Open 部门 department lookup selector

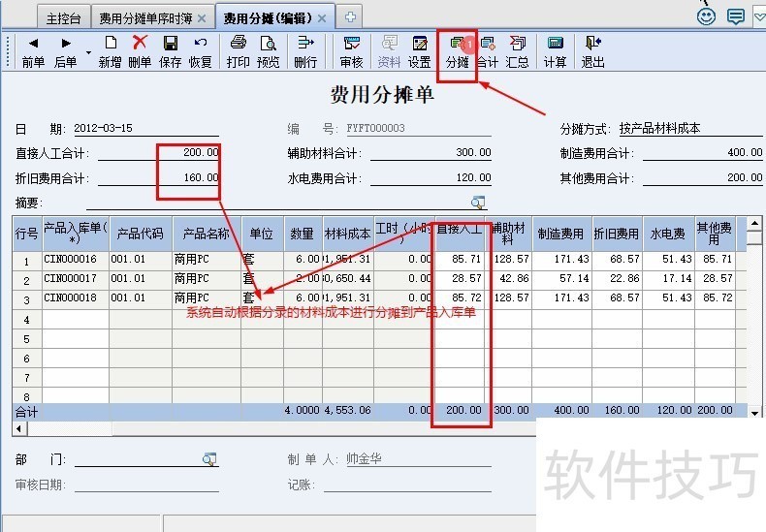tap(208, 458)
